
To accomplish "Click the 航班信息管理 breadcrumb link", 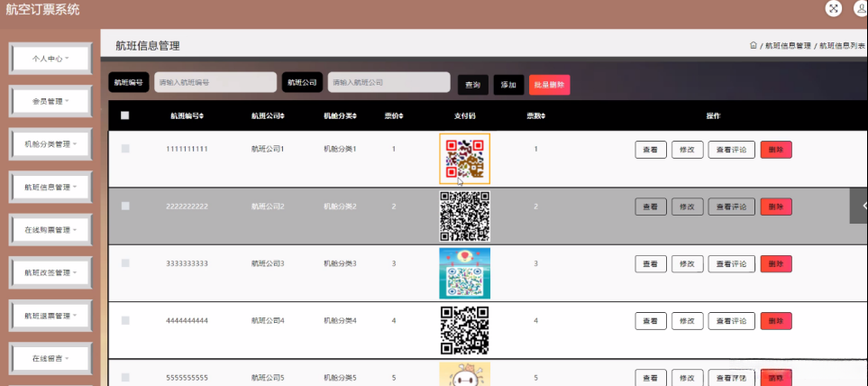I will [788, 46].
